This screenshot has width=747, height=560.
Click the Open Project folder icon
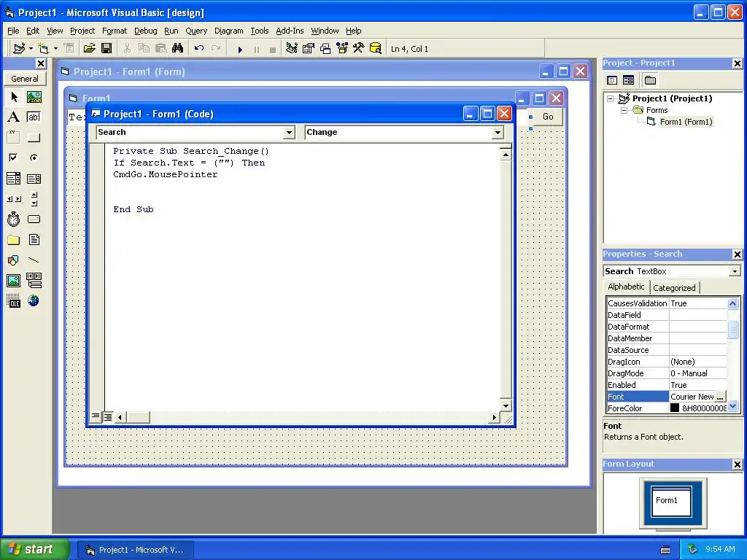point(89,48)
